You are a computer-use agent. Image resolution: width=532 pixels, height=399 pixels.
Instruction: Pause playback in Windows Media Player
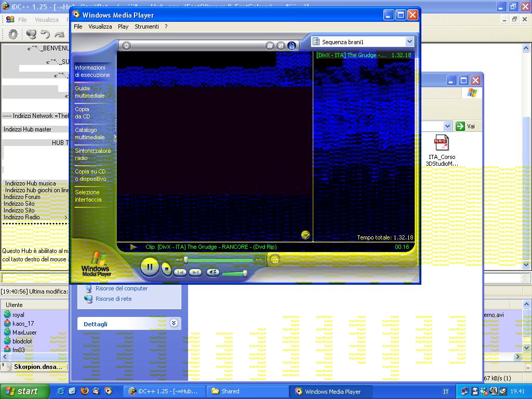click(150, 267)
